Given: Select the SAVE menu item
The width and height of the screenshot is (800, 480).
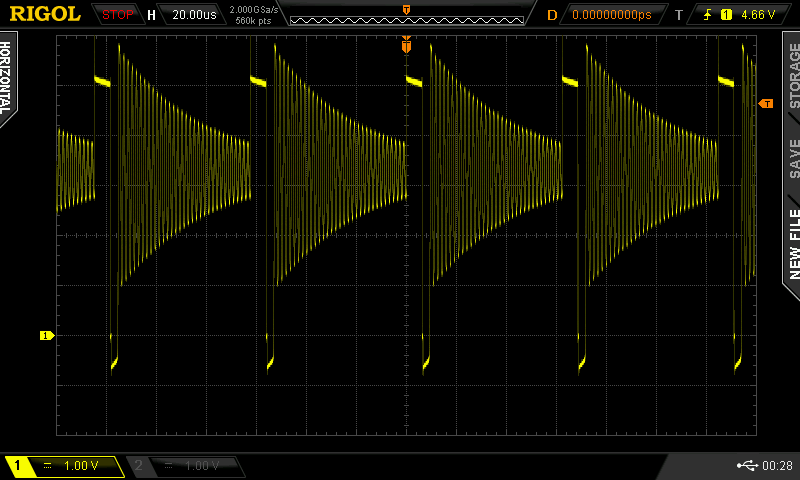Looking at the screenshot, I should 793,158.
